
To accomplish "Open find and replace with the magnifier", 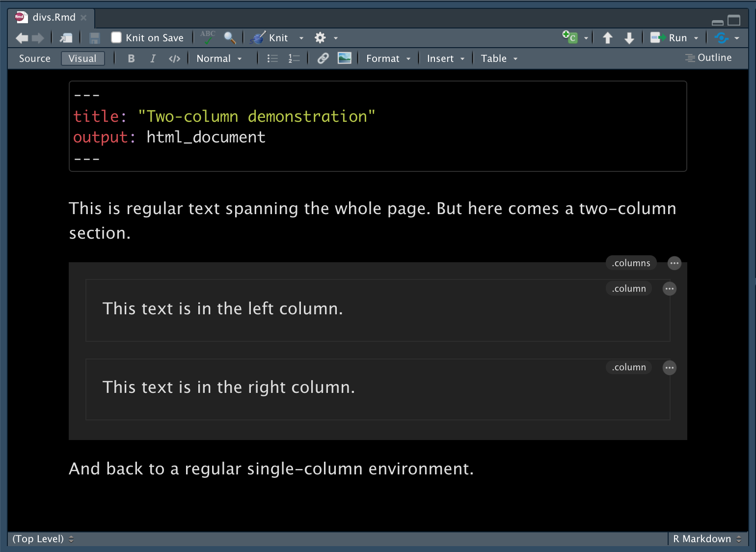I will click(x=230, y=38).
